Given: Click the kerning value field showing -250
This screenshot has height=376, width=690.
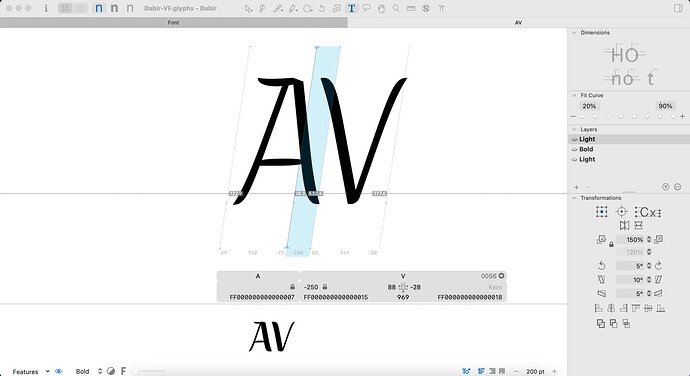Looking at the screenshot, I should (x=311, y=287).
